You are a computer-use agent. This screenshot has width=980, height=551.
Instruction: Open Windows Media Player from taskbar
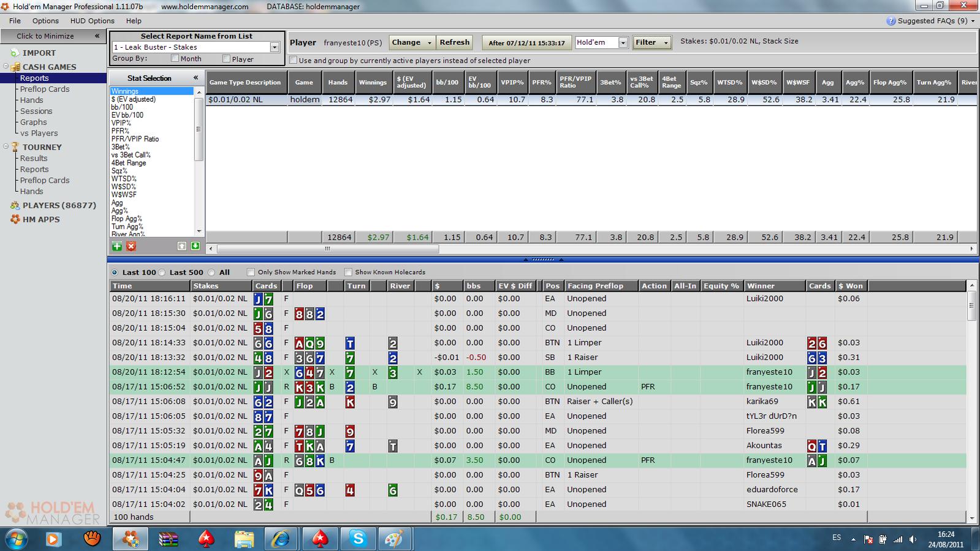(x=53, y=539)
